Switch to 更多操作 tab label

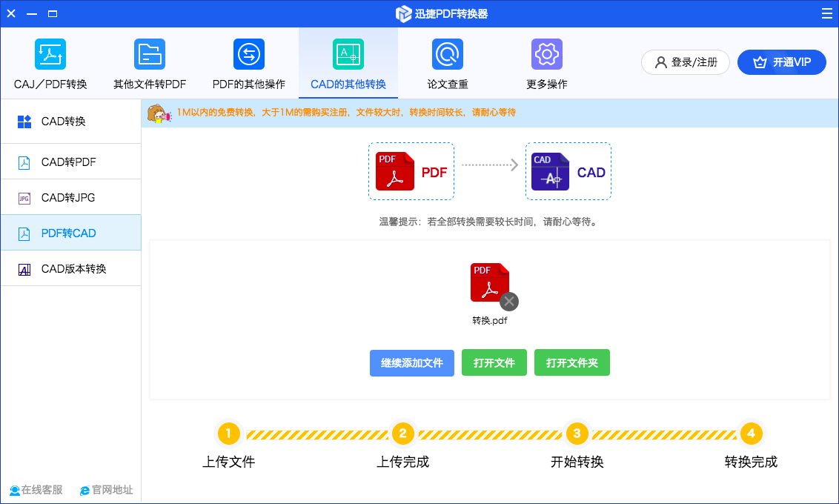(547, 84)
